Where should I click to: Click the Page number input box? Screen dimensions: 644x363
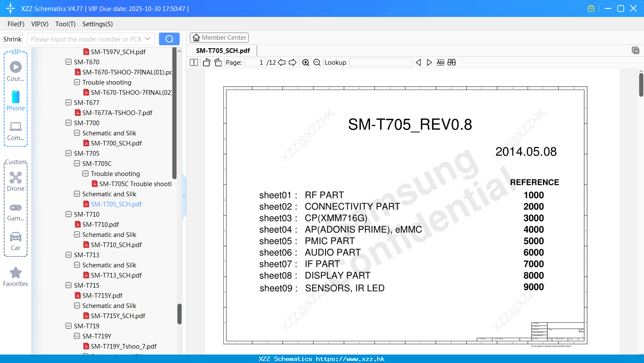[x=255, y=63]
